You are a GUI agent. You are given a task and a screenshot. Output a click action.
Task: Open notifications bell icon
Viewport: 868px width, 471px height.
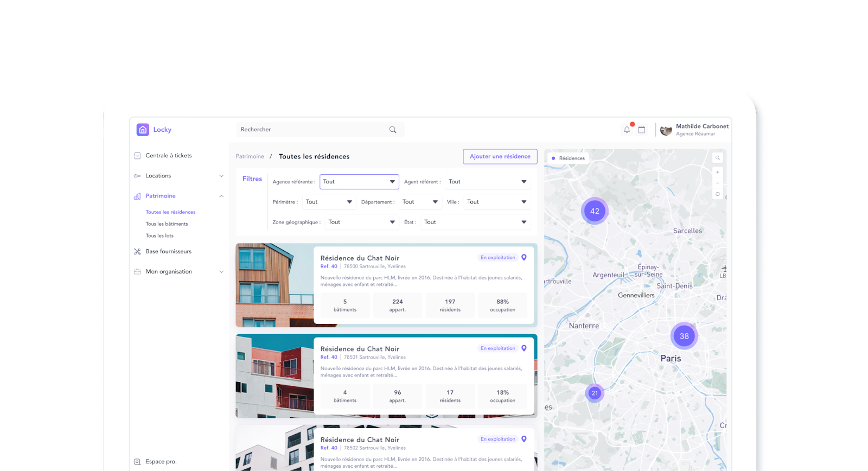(x=627, y=130)
